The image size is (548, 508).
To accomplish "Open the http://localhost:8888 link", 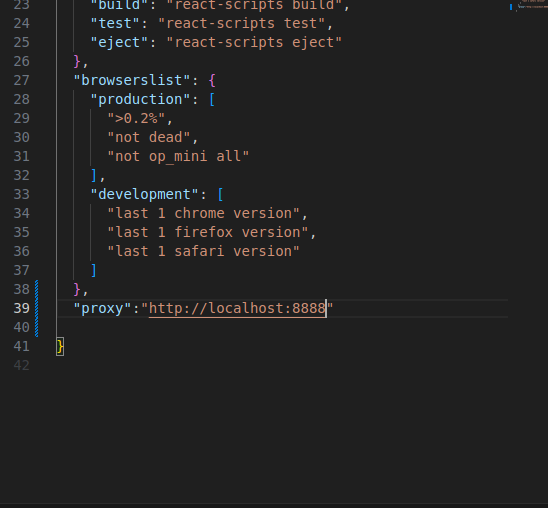I will click(237, 309).
